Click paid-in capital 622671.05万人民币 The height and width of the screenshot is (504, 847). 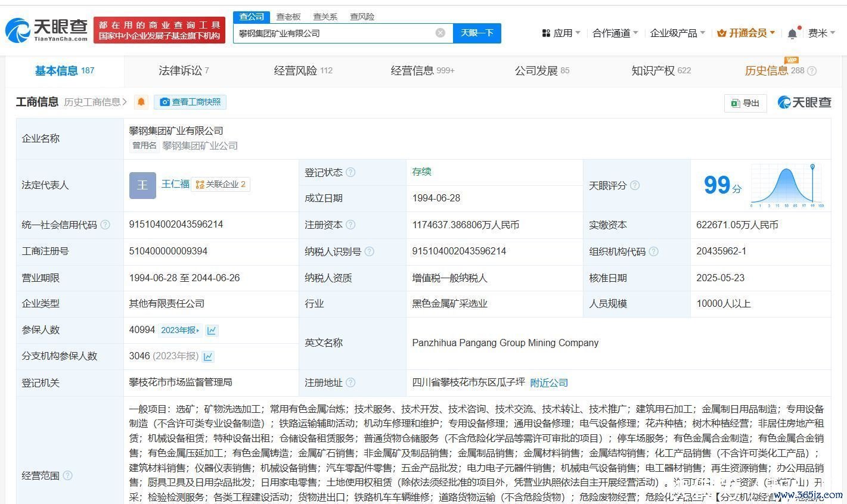click(x=737, y=225)
